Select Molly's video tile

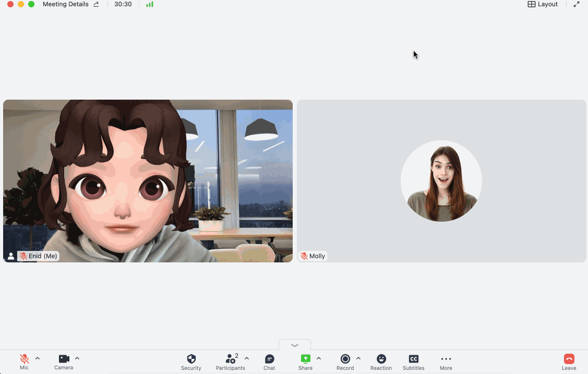(441, 181)
